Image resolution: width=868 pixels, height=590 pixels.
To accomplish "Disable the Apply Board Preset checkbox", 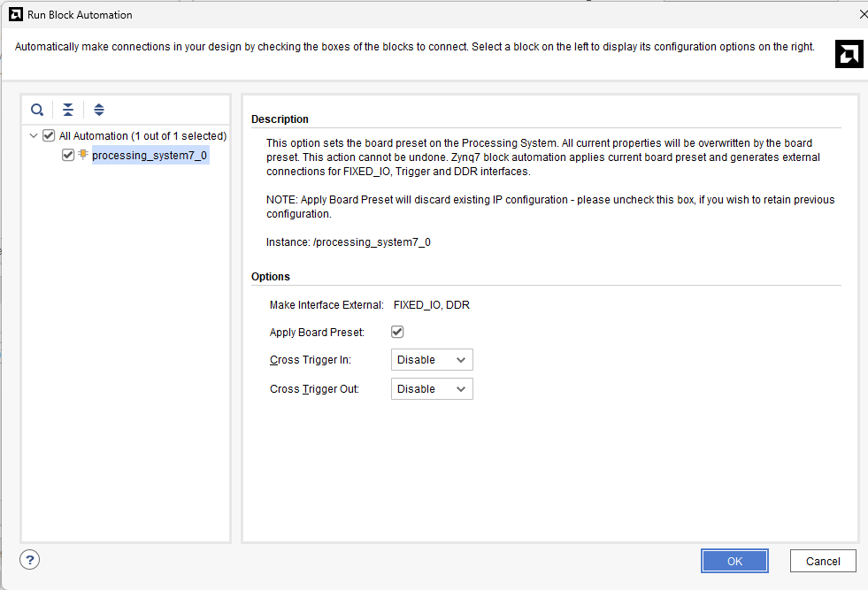I will pos(397,332).
